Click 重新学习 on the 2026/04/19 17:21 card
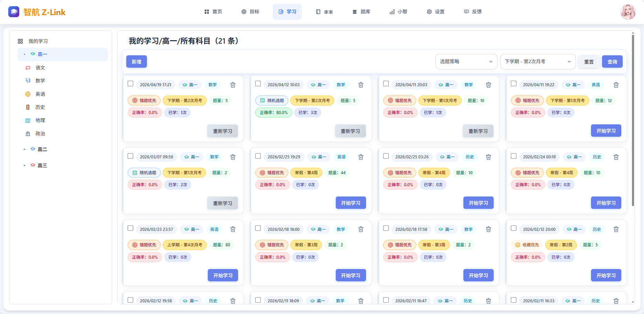The width and height of the screenshot is (644, 314). click(x=223, y=131)
